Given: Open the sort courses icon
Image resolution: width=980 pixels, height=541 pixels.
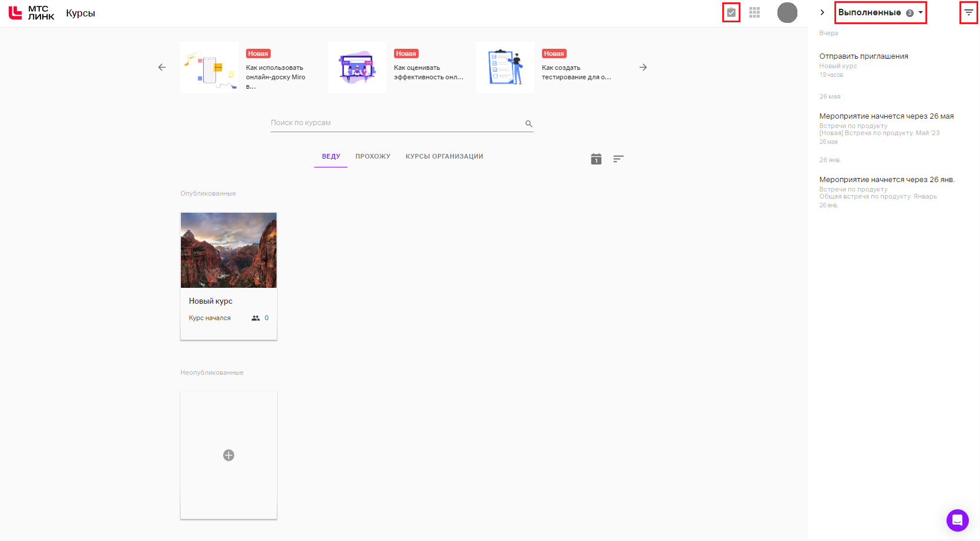Looking at the screenshot, I should [618, 159].
